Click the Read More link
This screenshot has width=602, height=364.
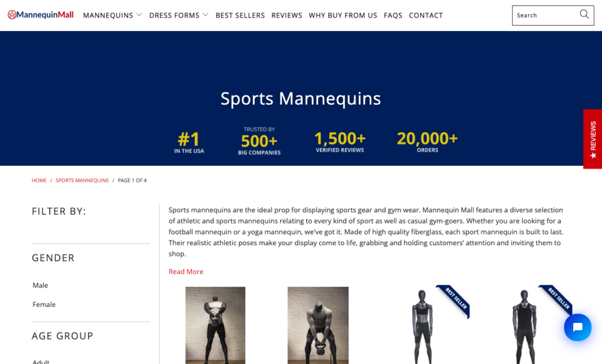point(186,272)
